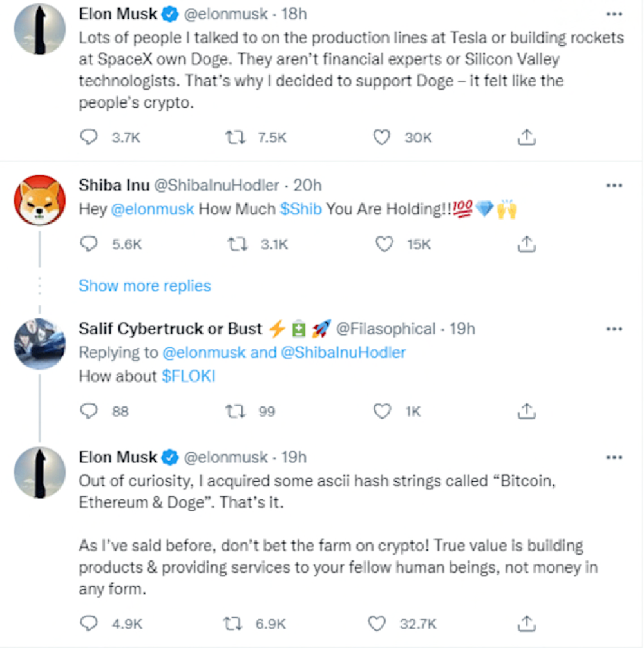Retweet the Doge people's crypto tweet
This screenshot has width=644, height=648.
[x=236, y=137]
